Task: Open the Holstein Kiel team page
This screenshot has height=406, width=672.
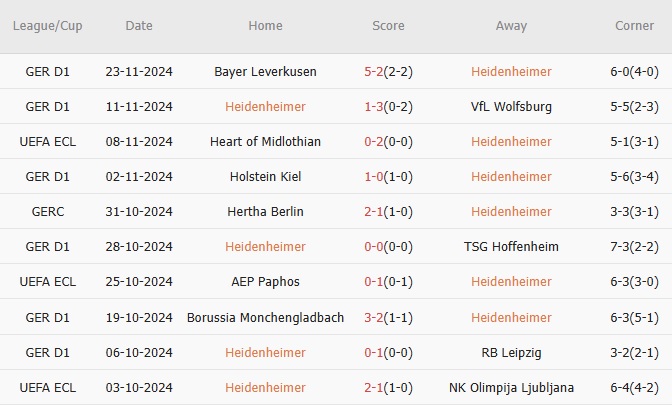Action: (265, 177)
